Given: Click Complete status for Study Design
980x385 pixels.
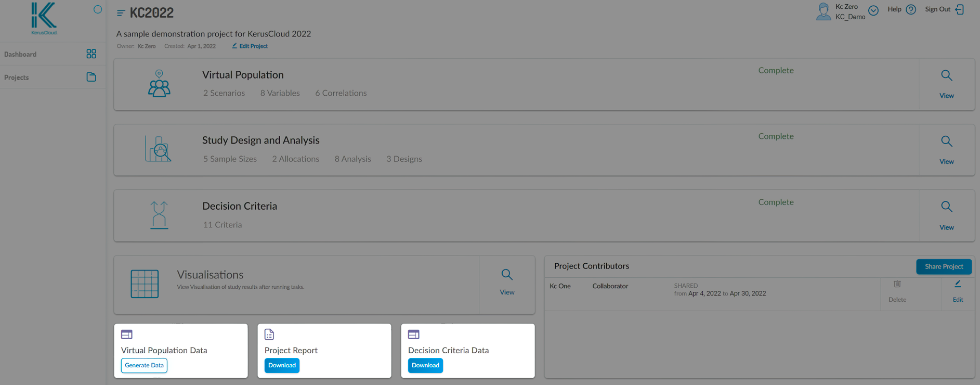Looking at the screenshot, I should 776,136.
